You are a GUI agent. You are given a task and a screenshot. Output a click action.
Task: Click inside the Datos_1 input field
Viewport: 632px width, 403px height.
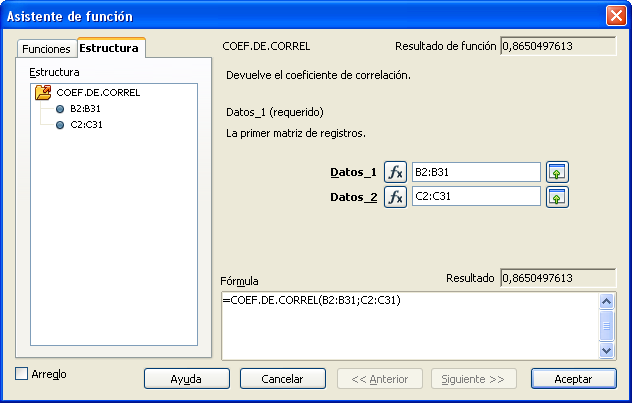[476, 172]
